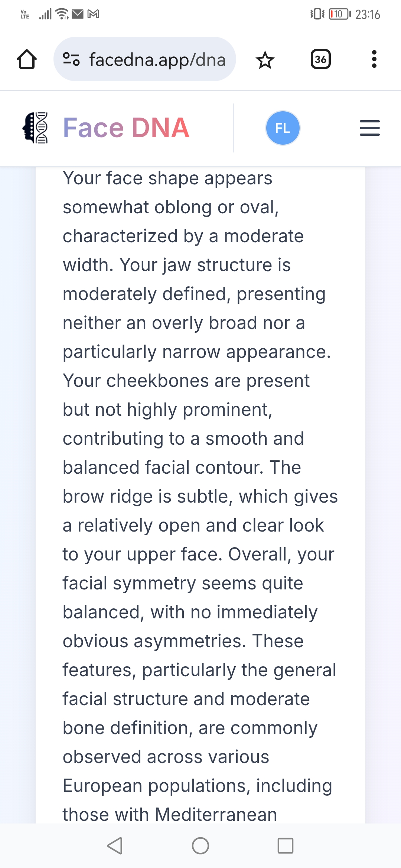
Task: Open the 36 tabs switcher
Action: (x=320, y=59)
